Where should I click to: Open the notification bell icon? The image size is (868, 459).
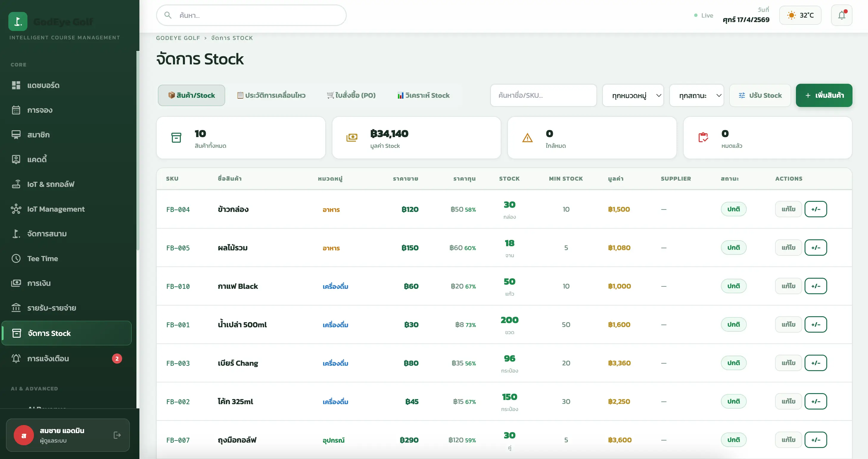click(x=841, y=15)
